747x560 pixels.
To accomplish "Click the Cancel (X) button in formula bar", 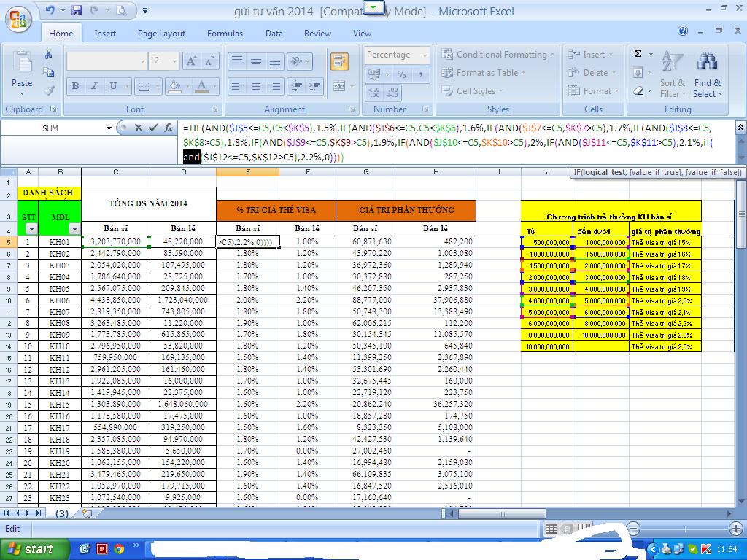I will click(x=137, y=128).
